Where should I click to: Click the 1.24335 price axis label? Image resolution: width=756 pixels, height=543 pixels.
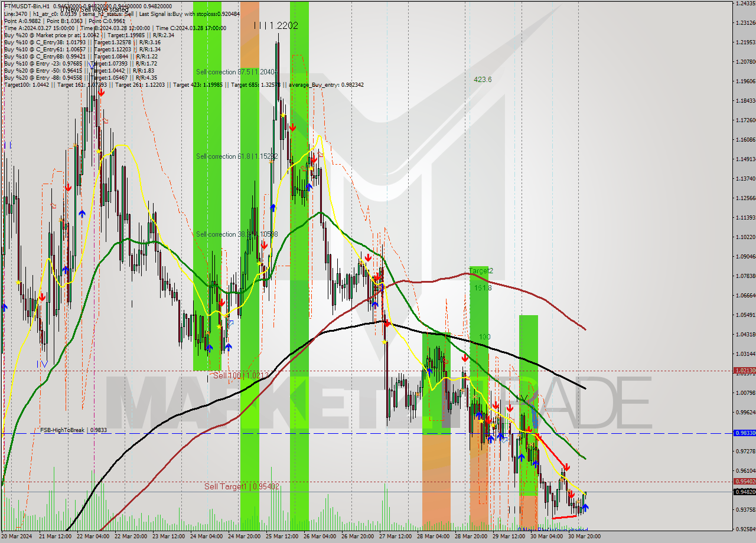[x=745, y=4]
